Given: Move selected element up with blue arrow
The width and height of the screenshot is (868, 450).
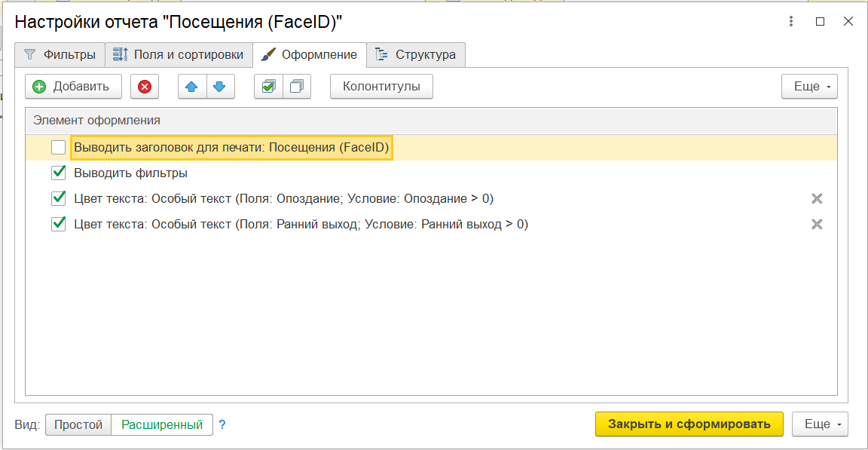Looking at the screenshot, I should point(191,87).
